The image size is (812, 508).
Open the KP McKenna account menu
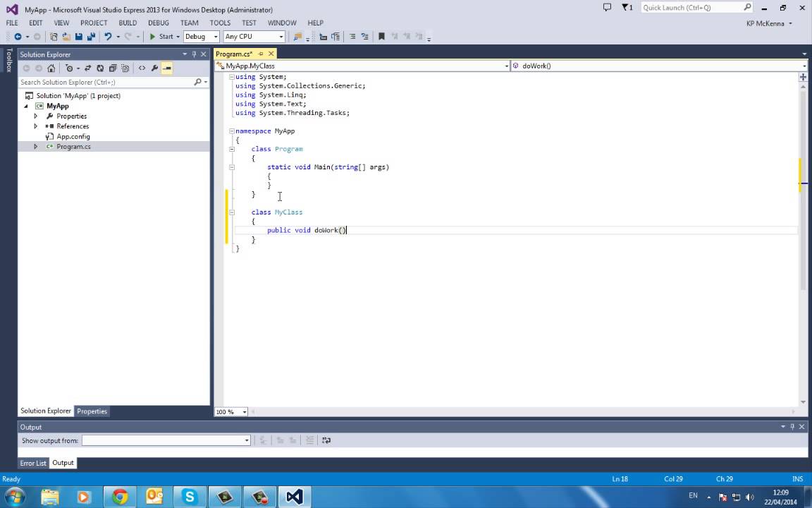pyautogui.click(x=769, y=23)
